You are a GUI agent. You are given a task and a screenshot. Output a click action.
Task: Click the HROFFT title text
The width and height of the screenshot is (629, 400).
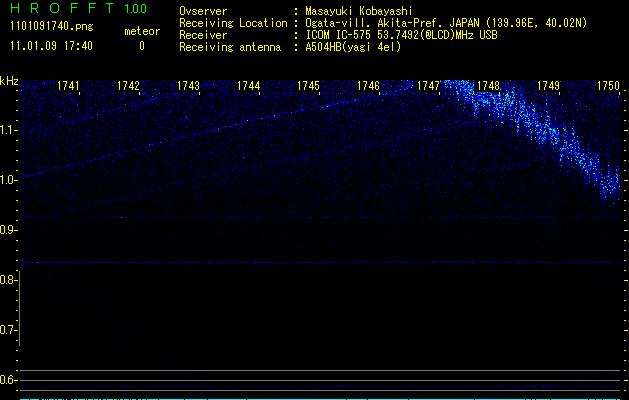62,8
